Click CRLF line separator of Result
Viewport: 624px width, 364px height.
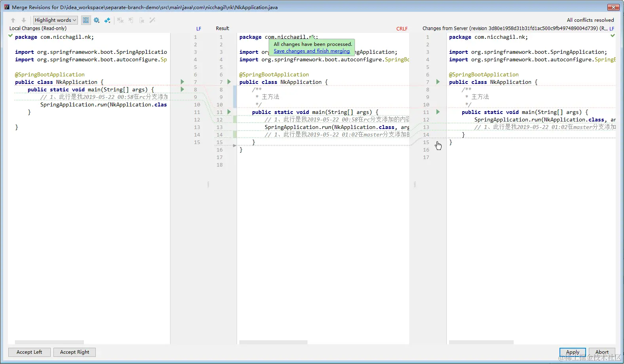[x=402, y=29]
